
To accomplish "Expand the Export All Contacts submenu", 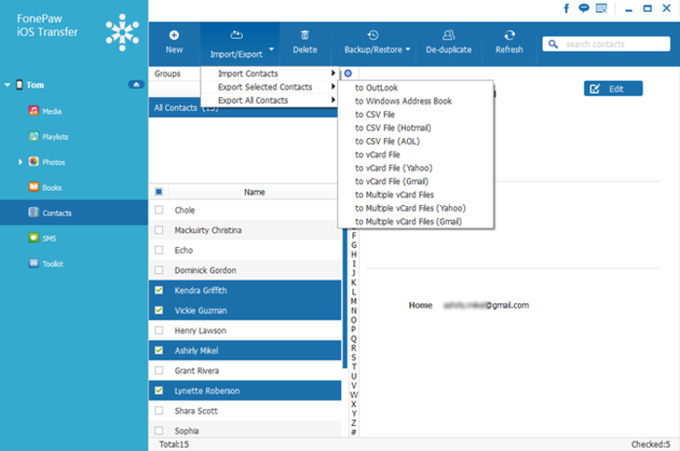I will coord(269,100).
